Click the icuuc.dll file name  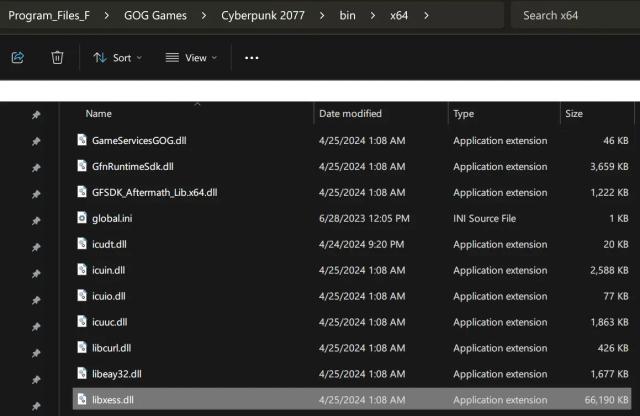tap(109, 322)
